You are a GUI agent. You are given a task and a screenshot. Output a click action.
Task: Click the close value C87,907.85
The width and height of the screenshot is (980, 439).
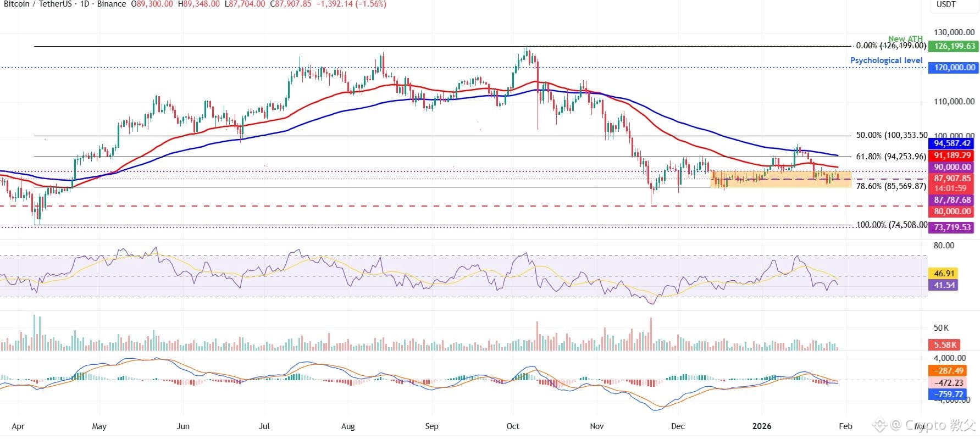290,4
